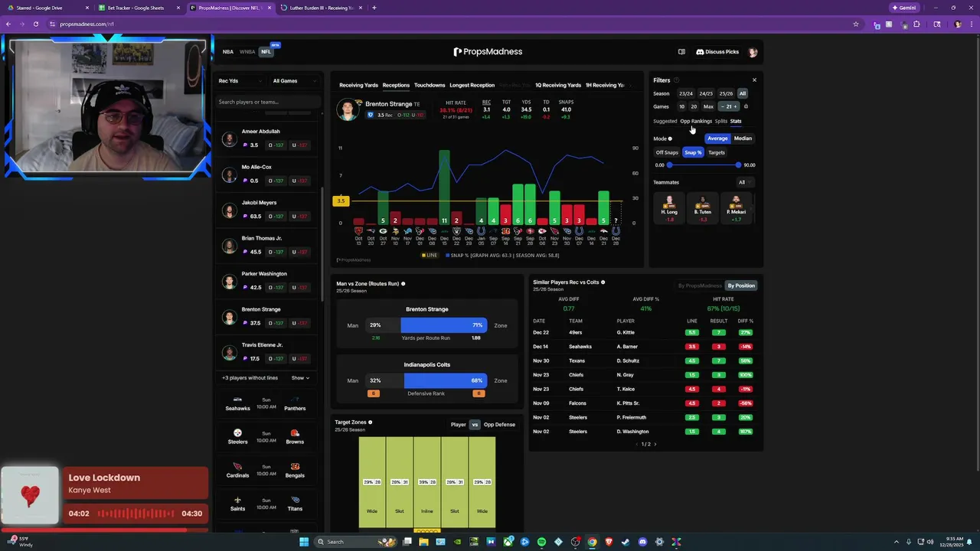Click the Windows Start button
Image resolution: width=980 pixels, height=551 pixels.
304,542
